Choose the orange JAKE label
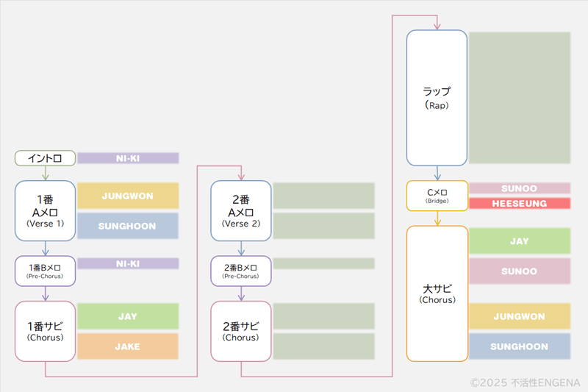The width and height of the screenshot is (588, 392). pos(128,346)
